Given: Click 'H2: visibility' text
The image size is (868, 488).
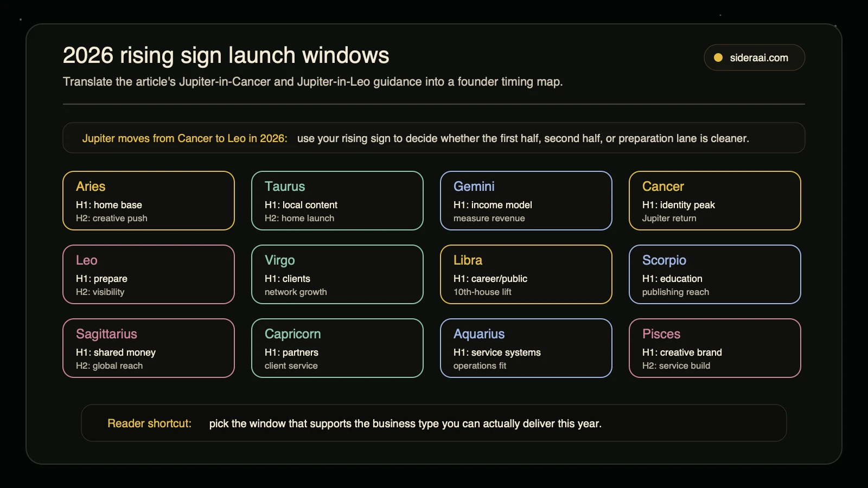Looking at the screenshot, I should [x=100, y=292].
